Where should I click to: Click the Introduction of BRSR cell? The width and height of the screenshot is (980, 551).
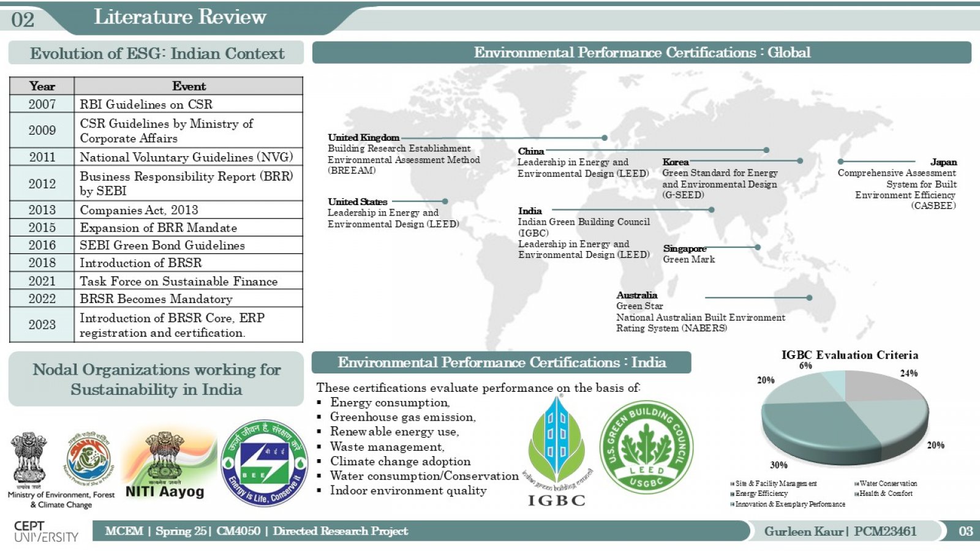[189, 263]
